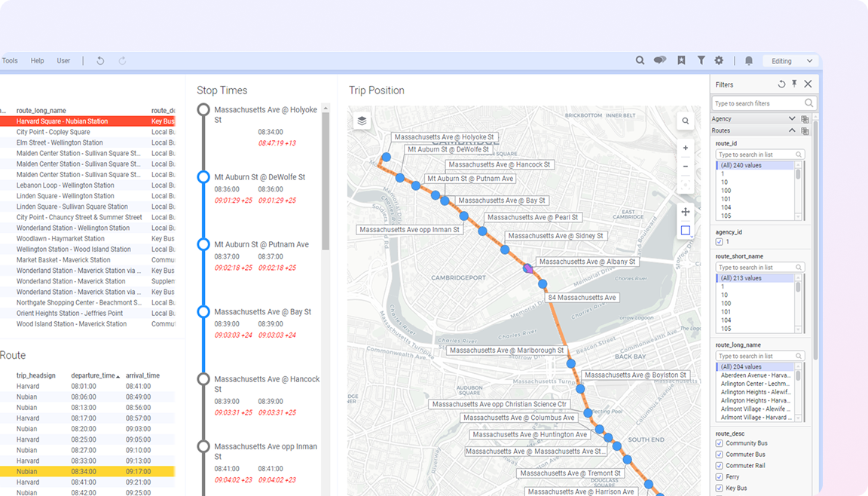
Task: Open the Editing mode dropdown
Action: (790, 61)
